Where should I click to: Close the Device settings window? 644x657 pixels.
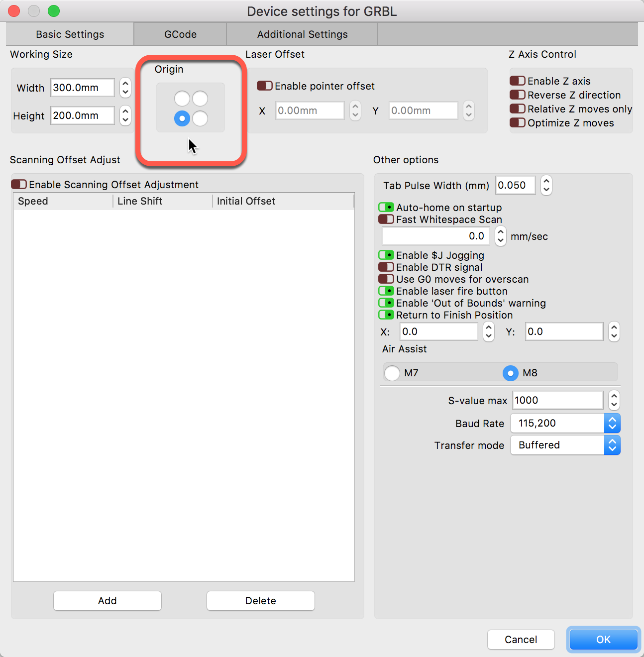coord(14,11)
